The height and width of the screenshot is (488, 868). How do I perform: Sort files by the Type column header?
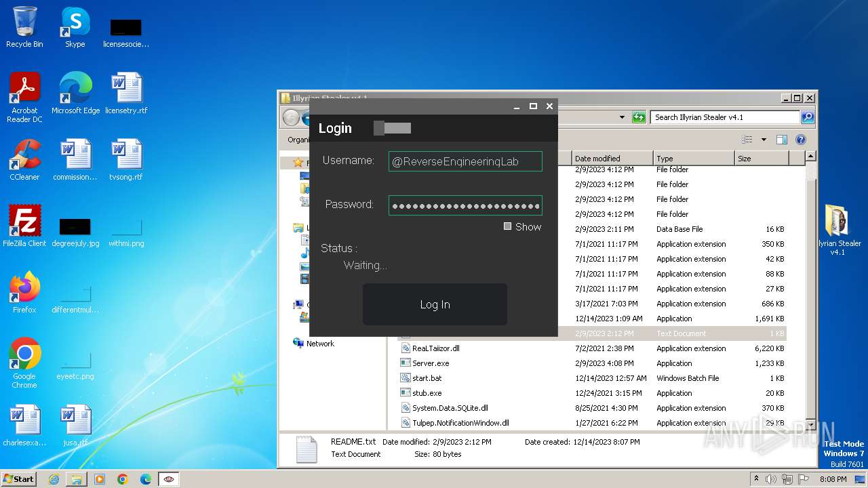(x=694, y=158)
